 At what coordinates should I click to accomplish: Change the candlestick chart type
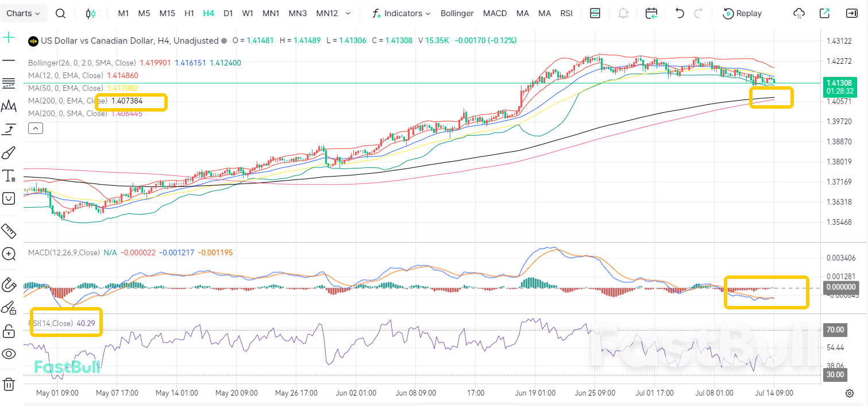(90, 13)
